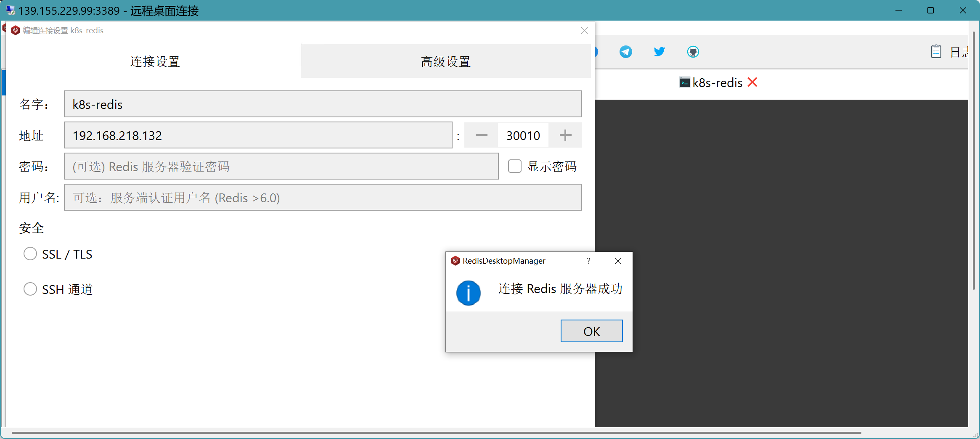Close the edit connection settings window
The image size is (980, 439).
(x=584, y=31)
